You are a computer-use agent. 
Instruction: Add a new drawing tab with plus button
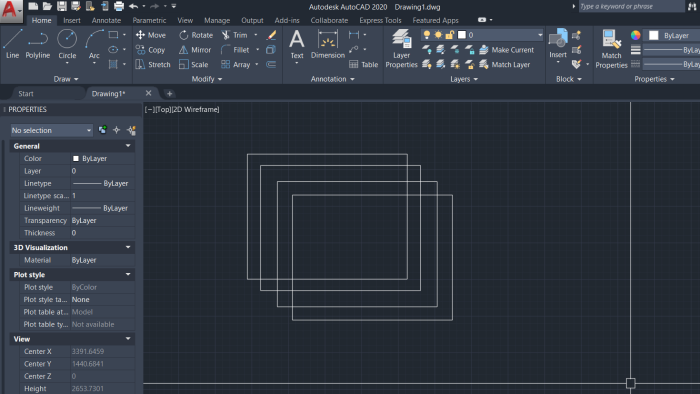click(x=169, y=94)
